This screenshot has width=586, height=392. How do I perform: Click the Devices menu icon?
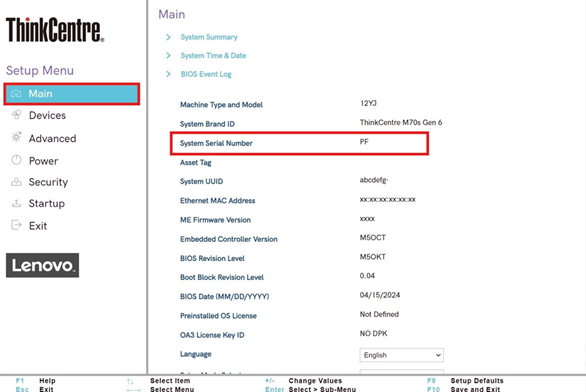(16, 115)
